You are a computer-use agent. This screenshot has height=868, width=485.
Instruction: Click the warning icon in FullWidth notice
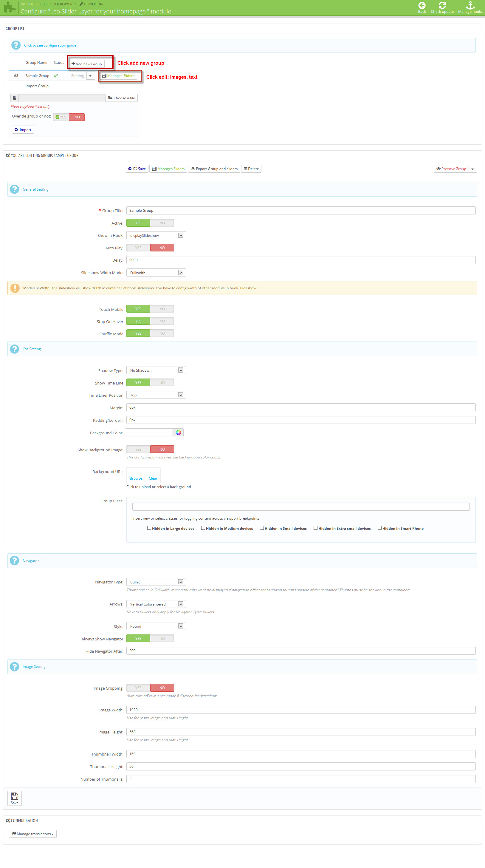15,288
